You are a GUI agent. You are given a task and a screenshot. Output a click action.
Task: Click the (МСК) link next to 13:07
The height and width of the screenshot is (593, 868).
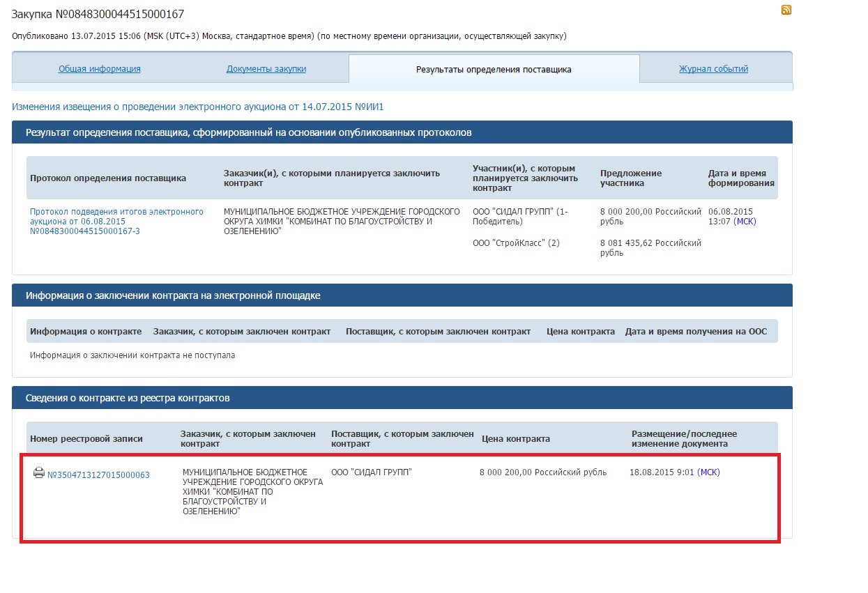[744, 222]
